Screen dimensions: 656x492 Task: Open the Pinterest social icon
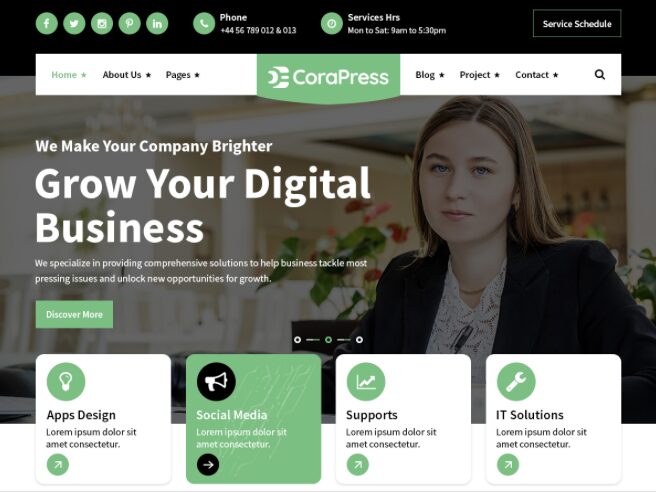tap(129, 23)
